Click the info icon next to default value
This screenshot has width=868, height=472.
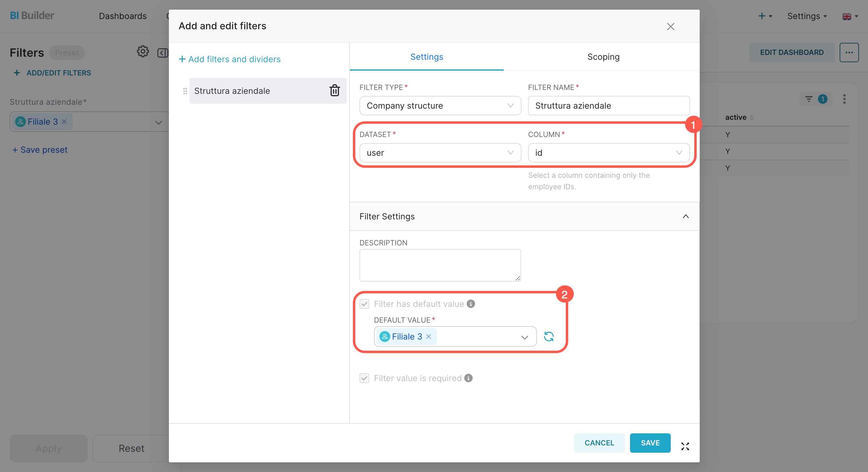(471, 304)
